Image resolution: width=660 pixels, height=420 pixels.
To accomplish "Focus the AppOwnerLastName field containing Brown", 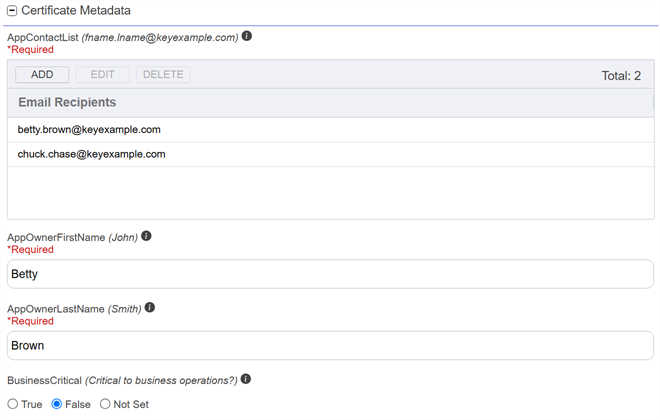I will click(x=330, y=346).
